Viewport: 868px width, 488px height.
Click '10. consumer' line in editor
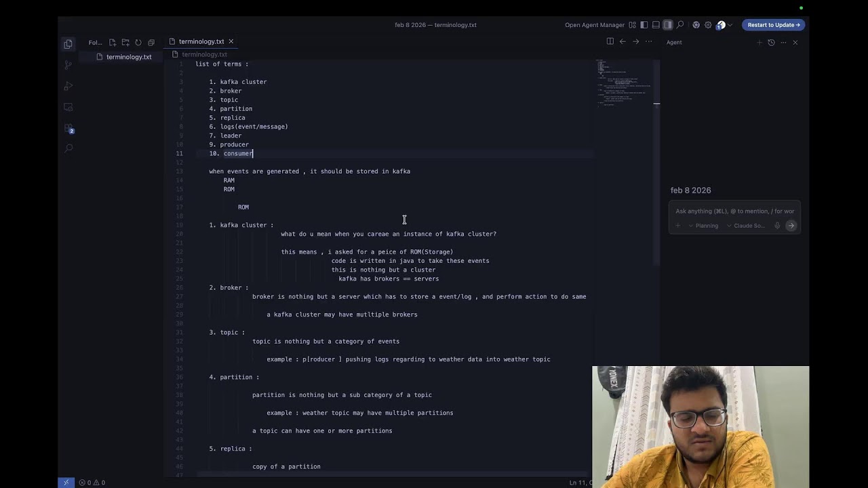(231, 153)
